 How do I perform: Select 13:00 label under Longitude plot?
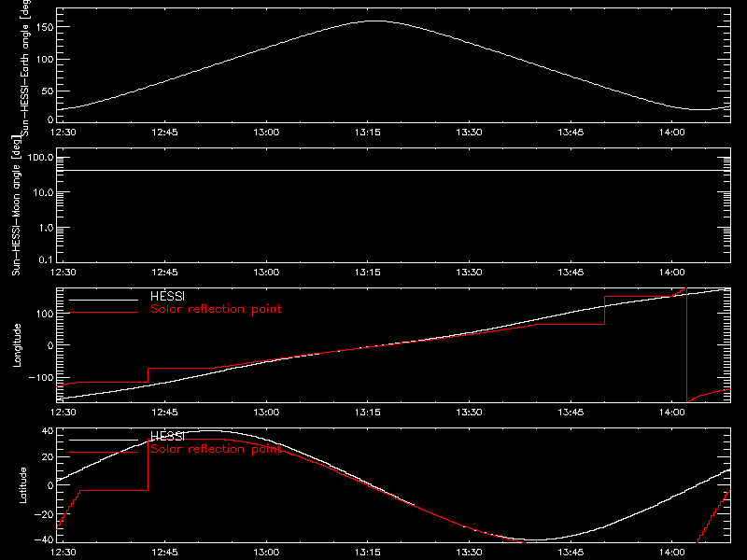[x=266, y=413]
